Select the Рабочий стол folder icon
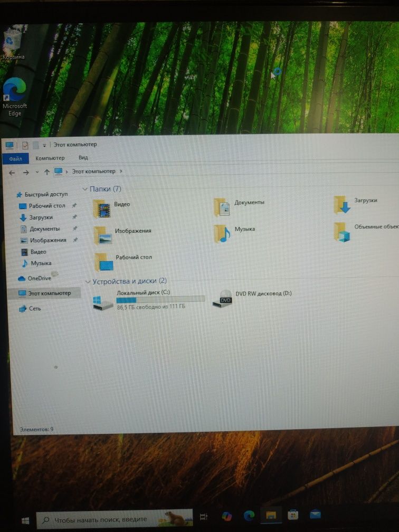The width and height of the screenshot is (399, 532). pos(104,262)
